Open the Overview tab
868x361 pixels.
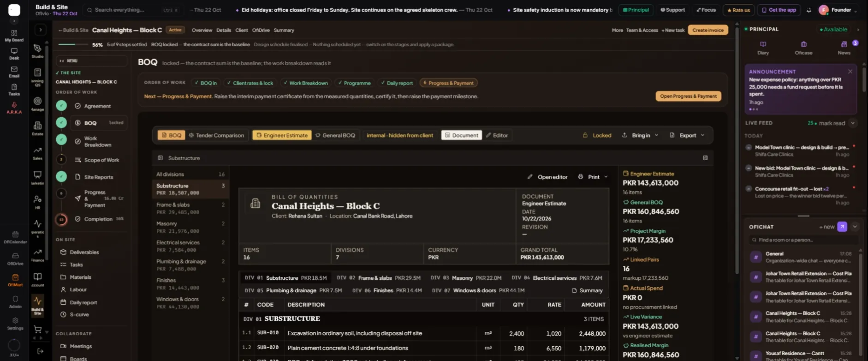(x=202, y=30)
